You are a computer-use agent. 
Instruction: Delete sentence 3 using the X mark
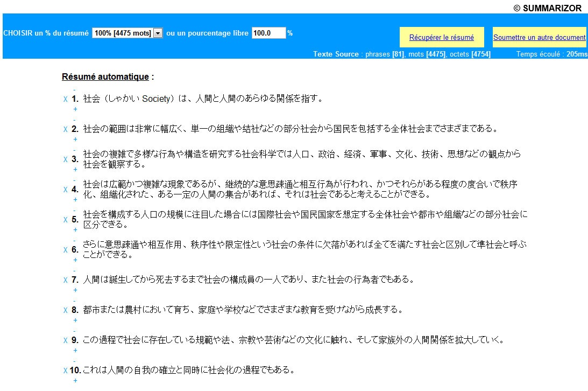click(65, 159)
